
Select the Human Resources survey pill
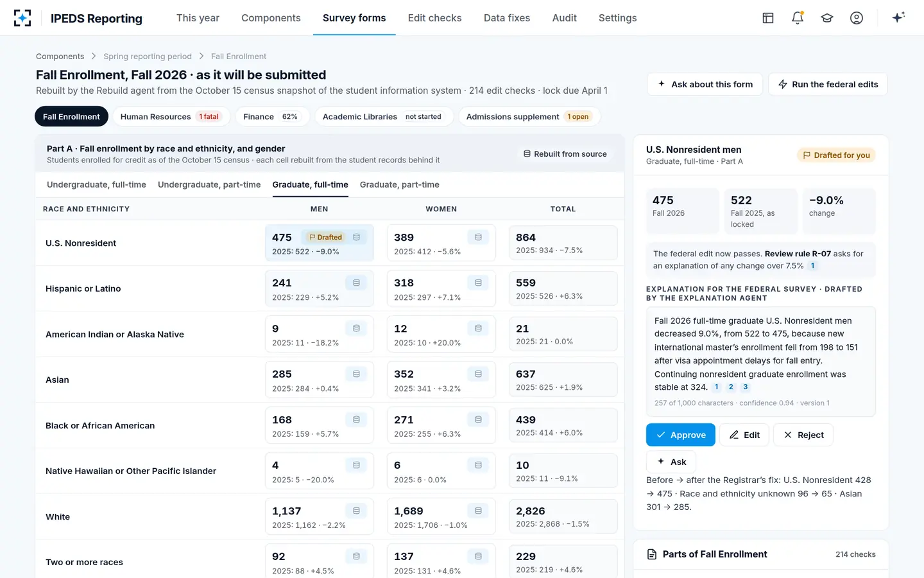[170, 116]
